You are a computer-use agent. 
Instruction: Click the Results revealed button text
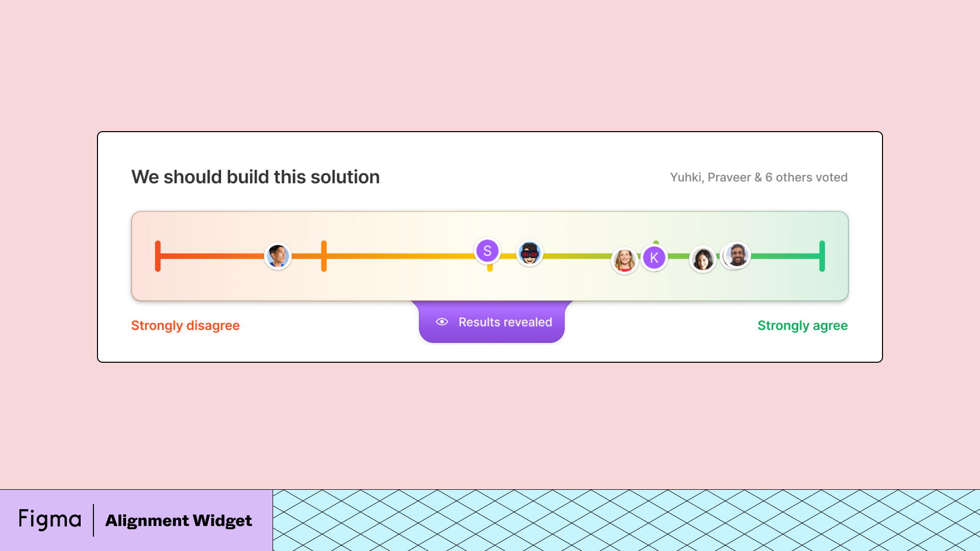(x=505, y=322)
